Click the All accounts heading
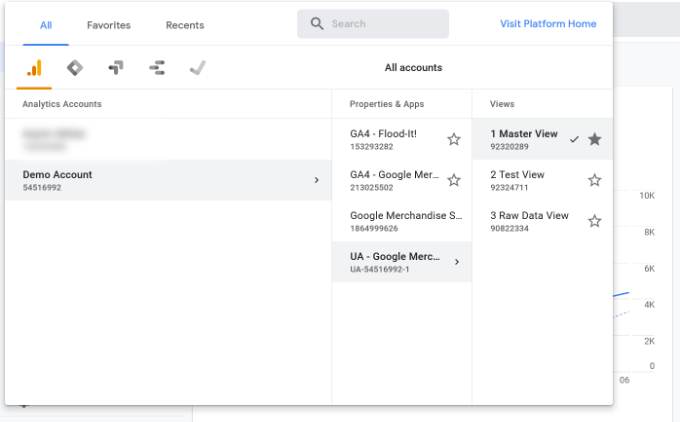680x422 pixels. tap(413, 68)
